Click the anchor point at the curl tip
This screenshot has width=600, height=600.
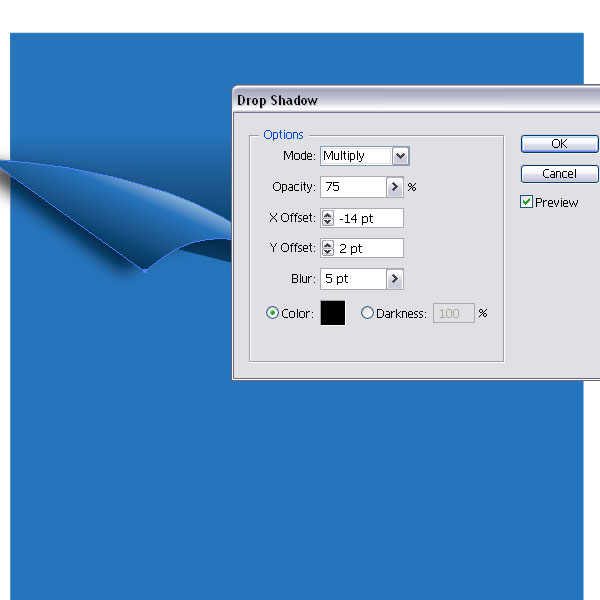point(145,271)
